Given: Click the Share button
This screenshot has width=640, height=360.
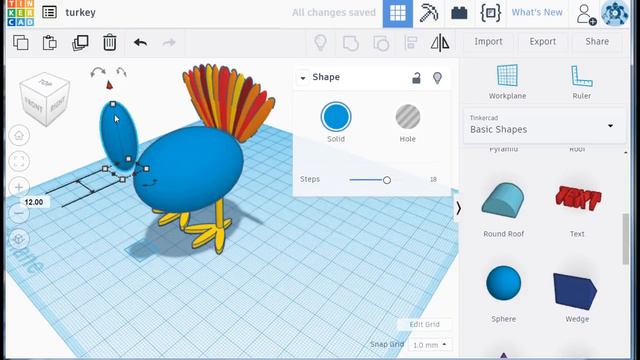Looking at the screenshot, I should [x=597, y=42].
